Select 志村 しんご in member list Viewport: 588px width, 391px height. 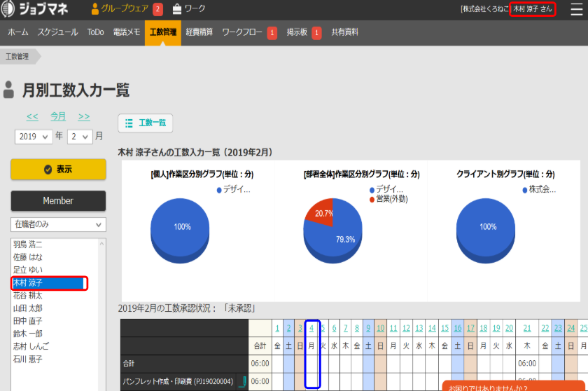31,346
